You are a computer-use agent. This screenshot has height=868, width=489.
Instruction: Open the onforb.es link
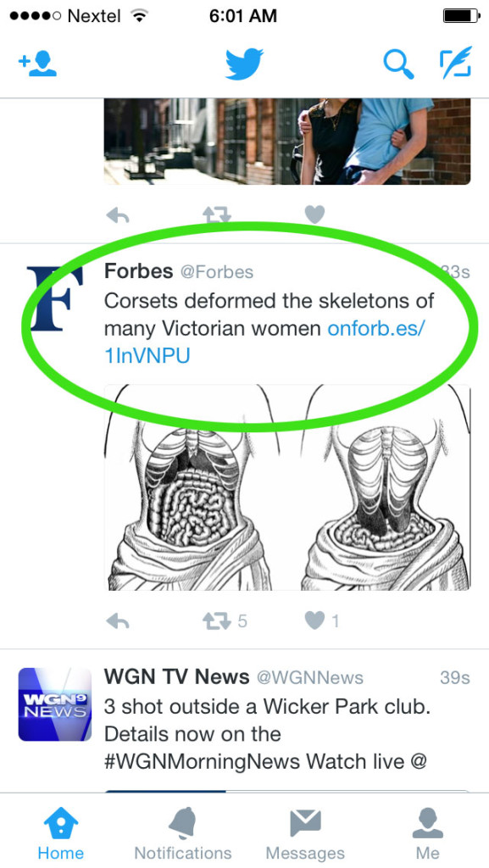pos(265,342)
